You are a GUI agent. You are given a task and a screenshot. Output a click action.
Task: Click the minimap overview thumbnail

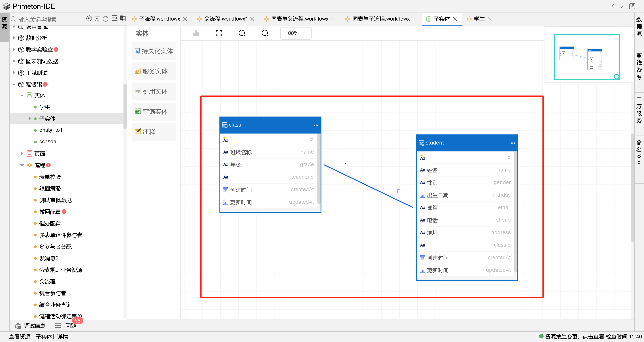[587, 57]
